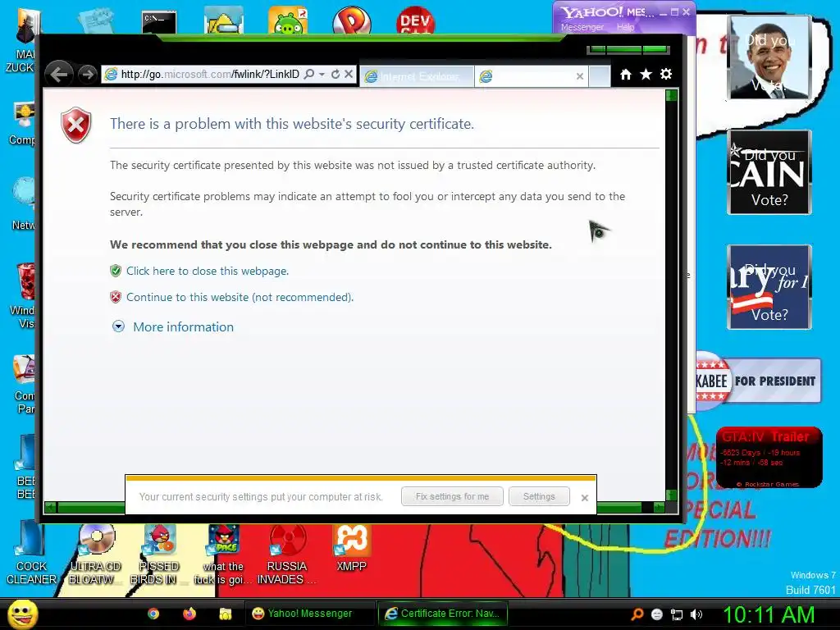This screenshot has height=630, width=840.
Task: Click the speaker volume tray icon
Action: point(696,614)
